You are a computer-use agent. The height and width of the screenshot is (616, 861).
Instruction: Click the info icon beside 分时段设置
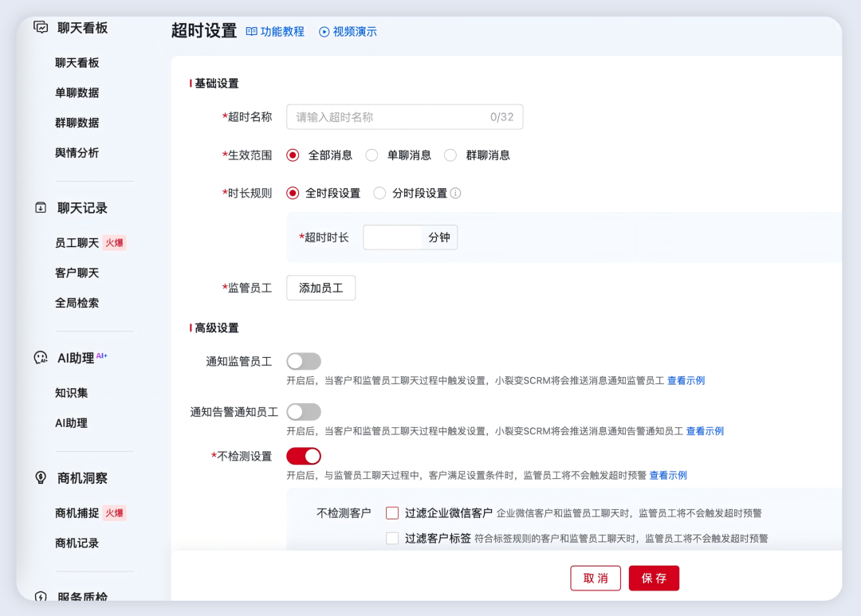point(454,193)
